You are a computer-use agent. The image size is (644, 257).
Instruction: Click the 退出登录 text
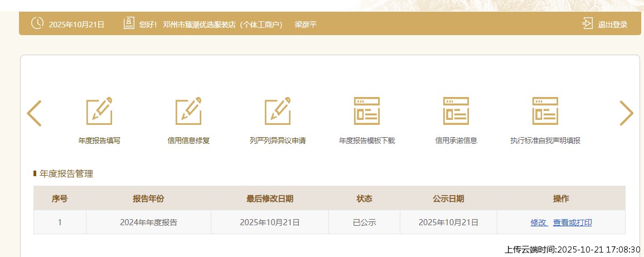(x=612, y=25)
